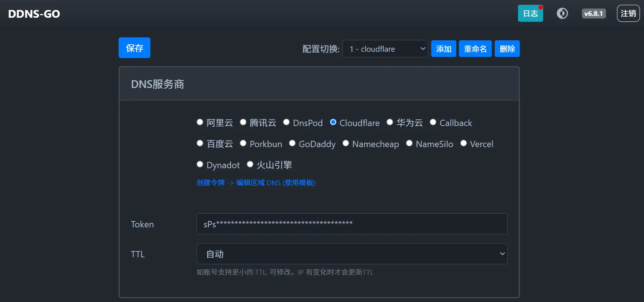Toggle the dark/light theme icon
This screenshot has width=644, height=302.
click(562, 14)
